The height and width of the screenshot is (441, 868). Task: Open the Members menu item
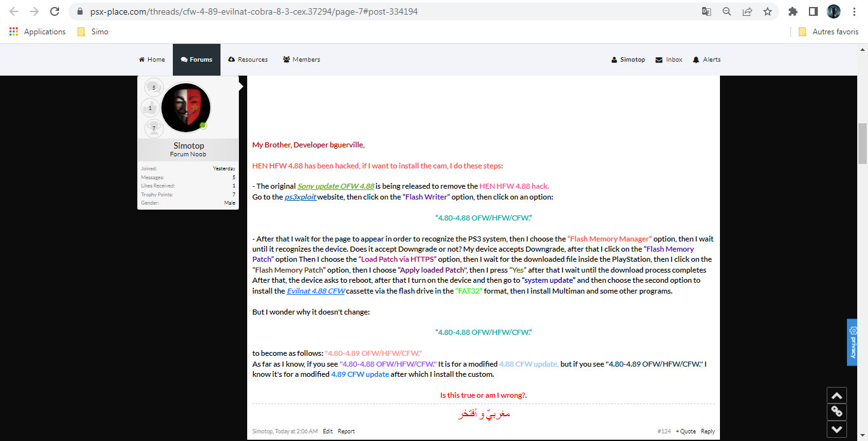(301, 60)
